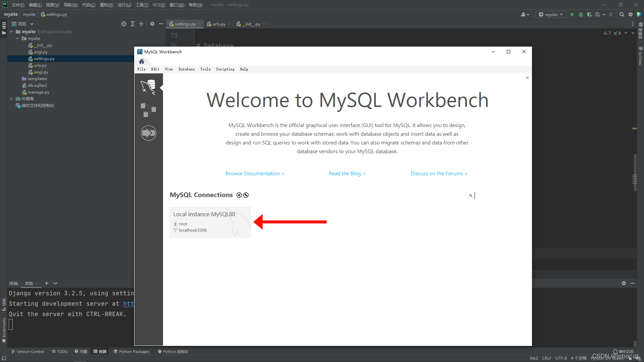Open the migration arrow sidebar icon
This screenshot has height=362, width=644.
click(148, 133)
